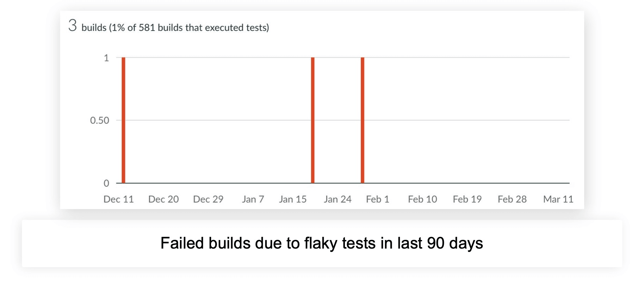644x288 pixels.
Task: Click the red bar just before Feb 1
Action: coord(363,120)
